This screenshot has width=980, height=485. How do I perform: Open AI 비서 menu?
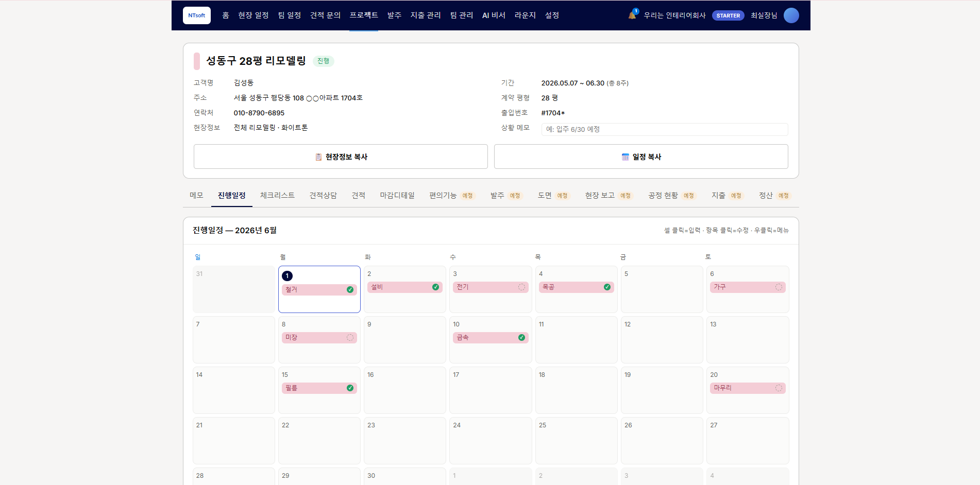click(494, 15)
